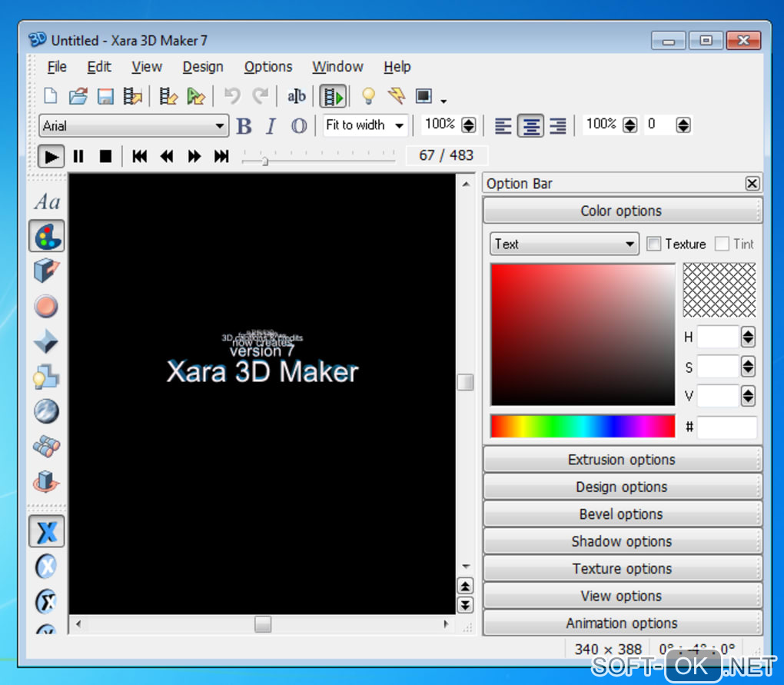The image size is (784, 685).
Task: Click the hex # color input field
Action: 727,427
